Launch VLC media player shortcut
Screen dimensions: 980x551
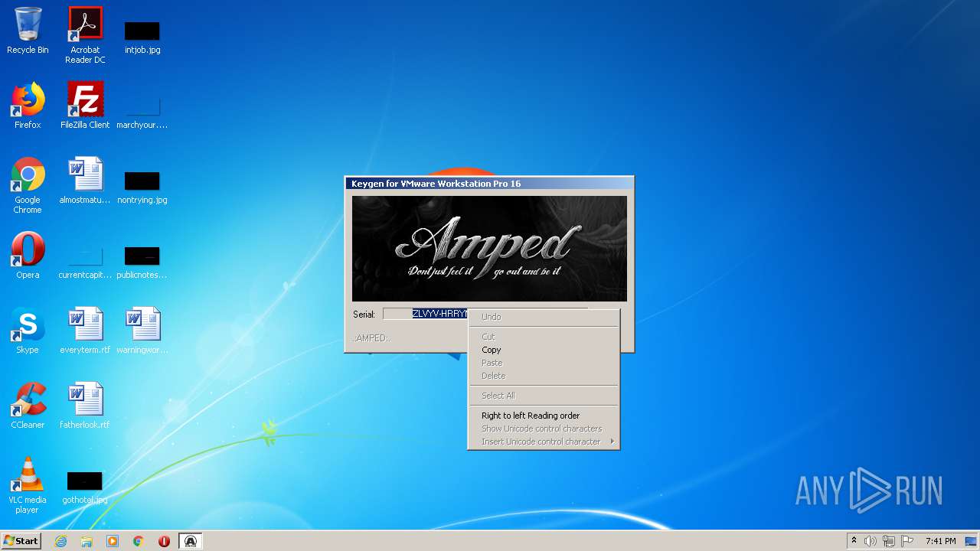[28, 485]
